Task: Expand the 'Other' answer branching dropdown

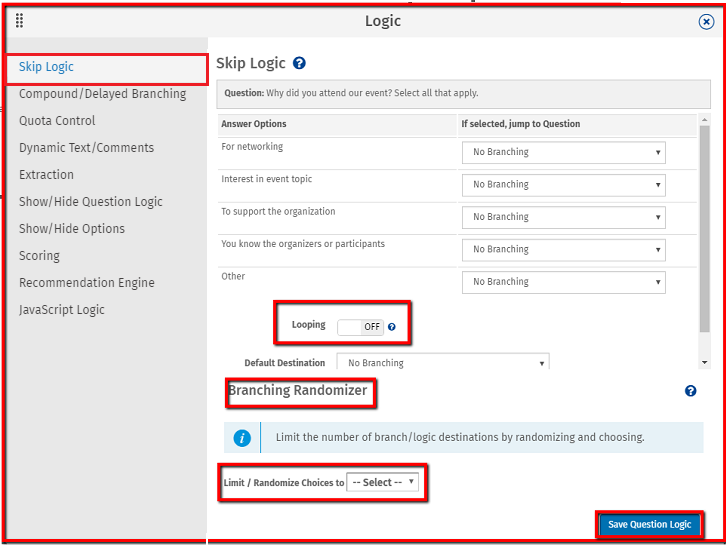Action: coord(563,282)
